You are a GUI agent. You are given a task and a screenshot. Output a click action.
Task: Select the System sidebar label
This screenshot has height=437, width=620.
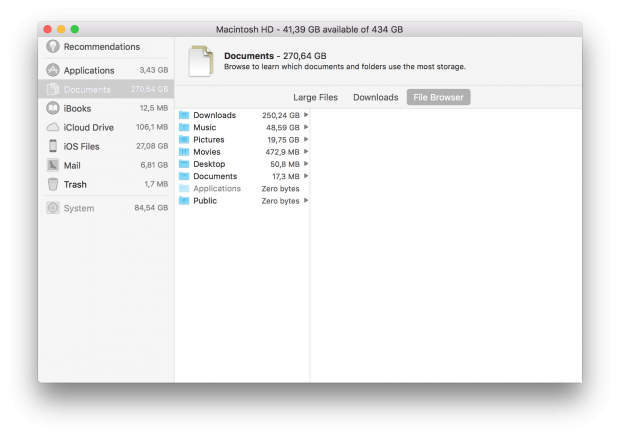click(x=79, y=208)
